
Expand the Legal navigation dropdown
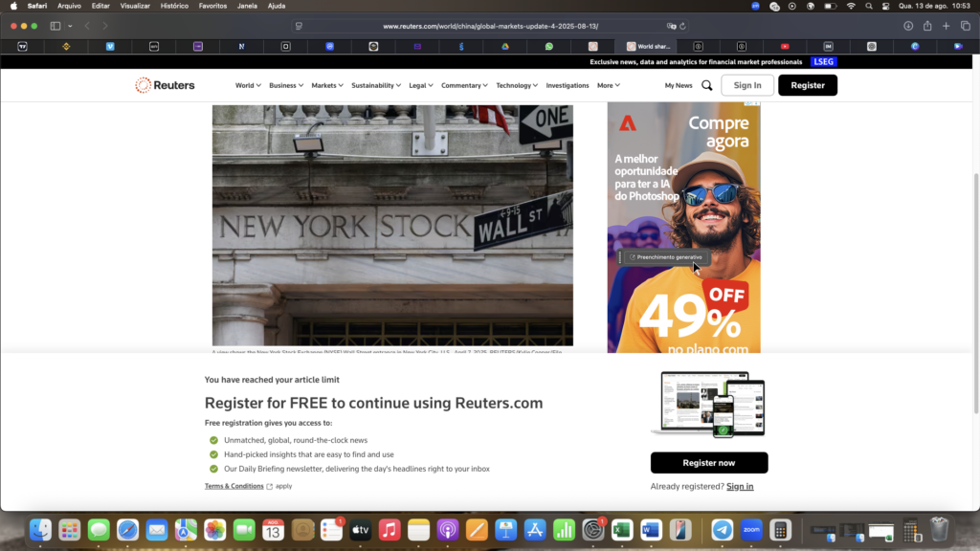421,85
